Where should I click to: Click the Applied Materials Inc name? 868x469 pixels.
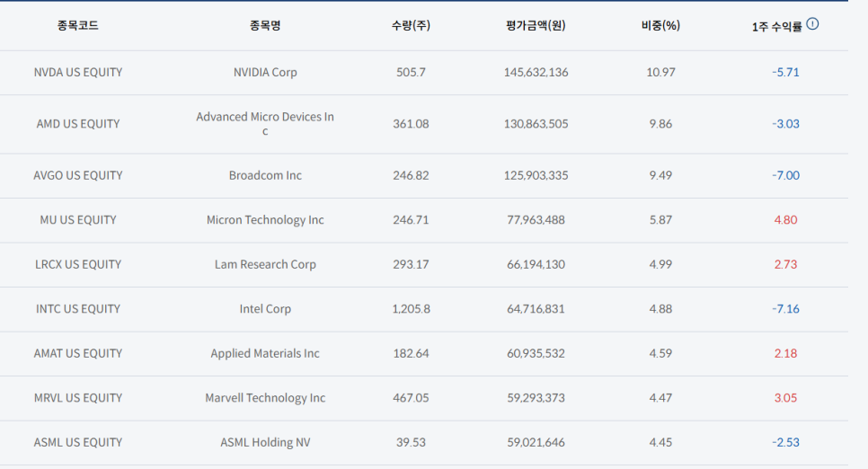coord(265,353)
